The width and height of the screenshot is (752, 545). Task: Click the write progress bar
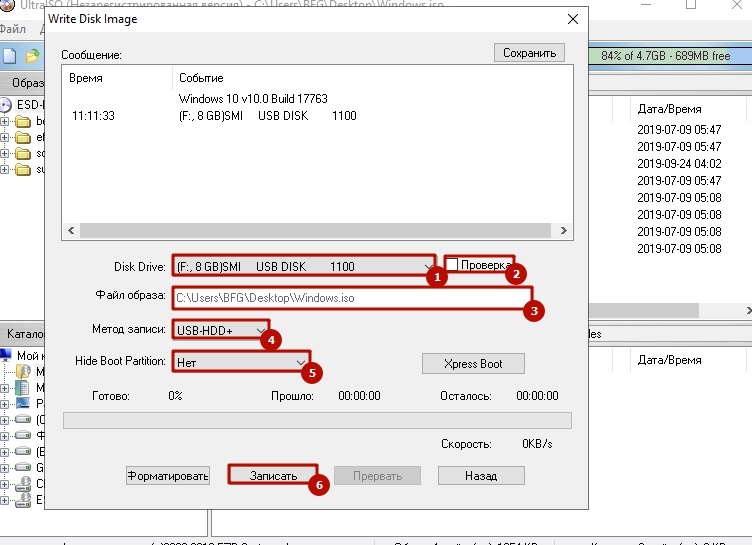pos(317,420)
